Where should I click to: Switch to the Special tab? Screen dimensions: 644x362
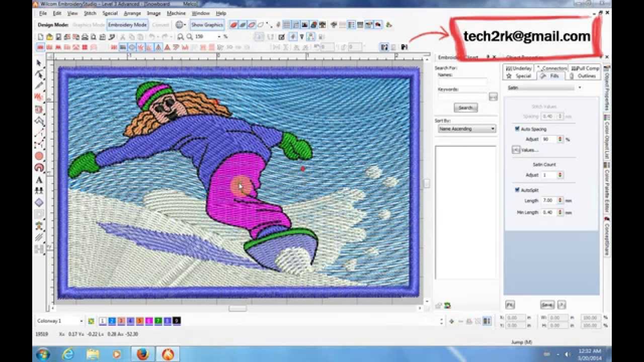(519, 76)
